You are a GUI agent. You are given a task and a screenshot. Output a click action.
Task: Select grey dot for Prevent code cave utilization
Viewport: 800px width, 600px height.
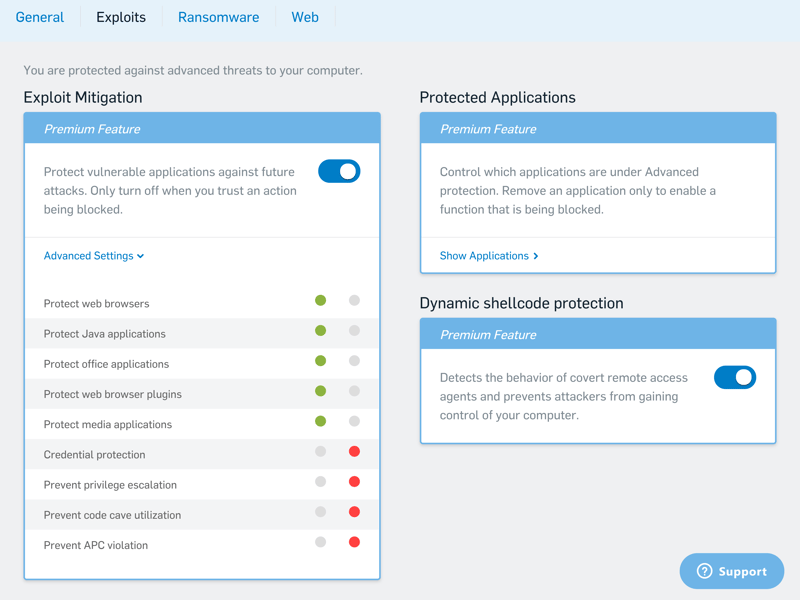(320, 512)
